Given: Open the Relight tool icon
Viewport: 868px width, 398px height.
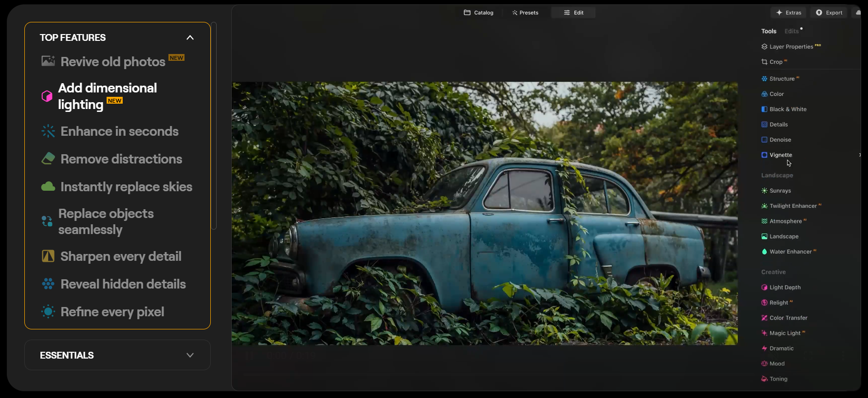Looking at the screenshot, I should coord(764,303).
